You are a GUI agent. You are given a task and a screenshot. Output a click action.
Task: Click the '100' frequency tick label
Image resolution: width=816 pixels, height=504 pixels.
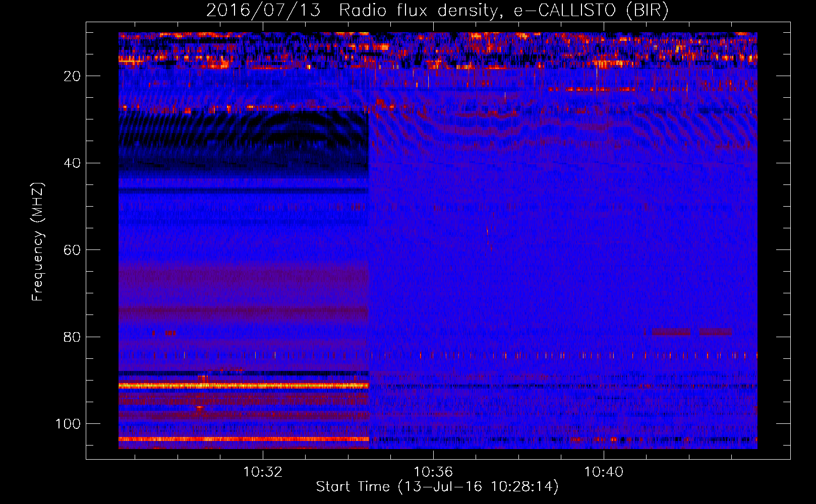click(x=68, y=424)
